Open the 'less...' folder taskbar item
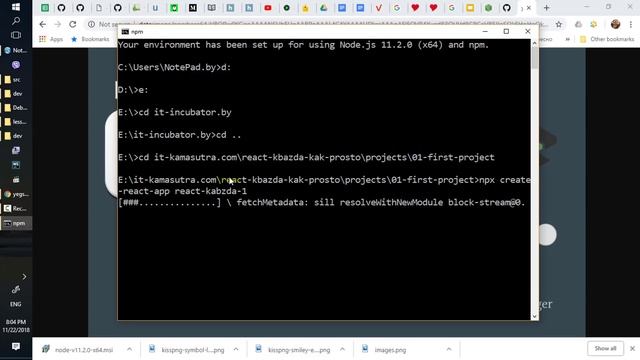This screenshot has width=640, height=360. coord(16,122)
